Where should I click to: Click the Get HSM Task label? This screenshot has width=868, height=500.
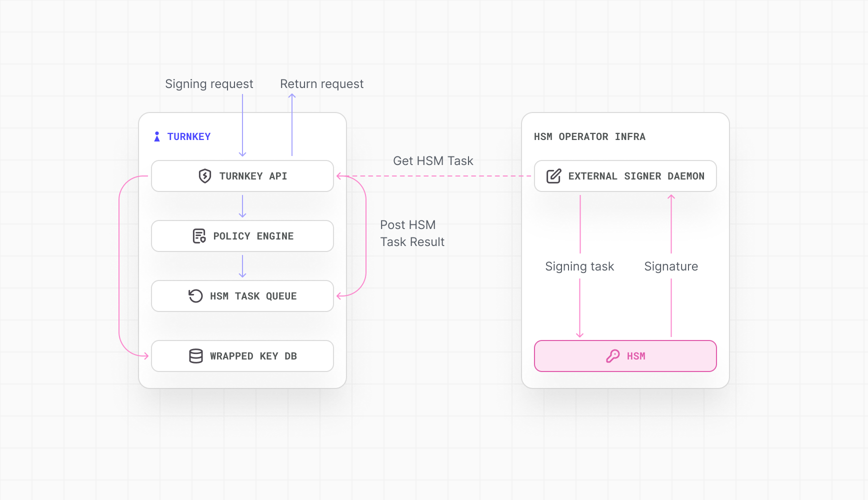pyautogui.click(x=433, y=161)
